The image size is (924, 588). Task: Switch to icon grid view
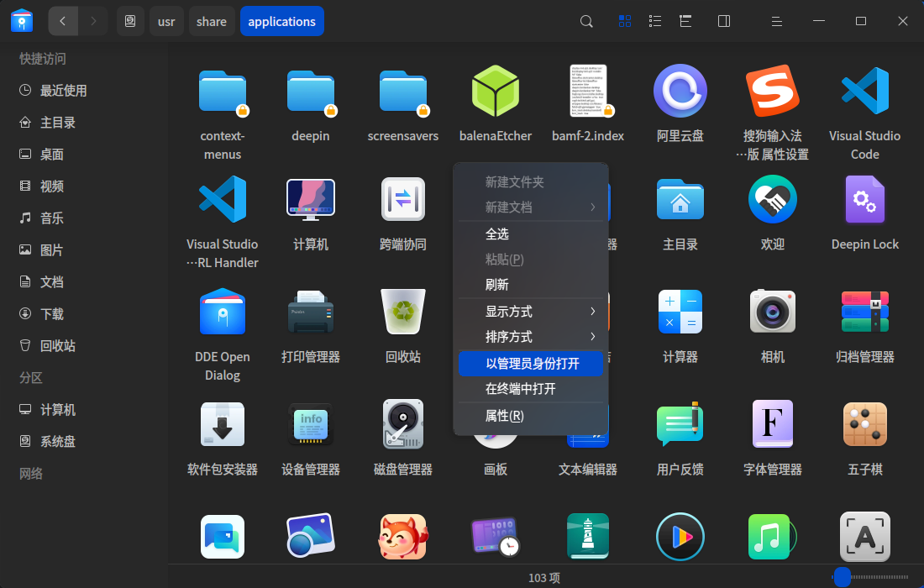(x=625, y=21)
